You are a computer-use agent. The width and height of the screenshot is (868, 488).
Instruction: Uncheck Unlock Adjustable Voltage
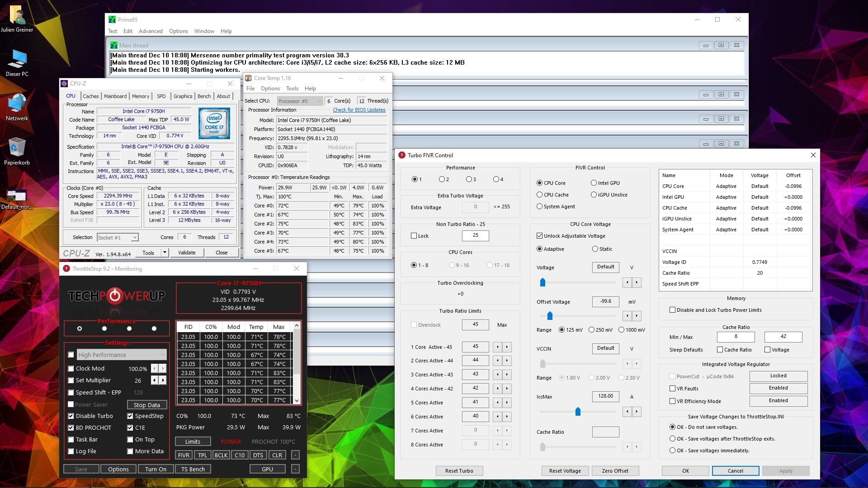tap(539, 236)
